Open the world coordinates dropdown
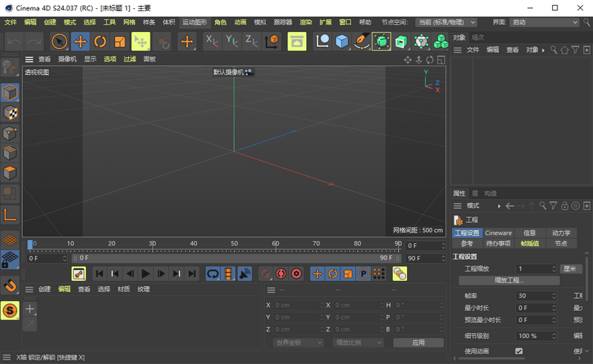Viewport: 593px width, 364px height. point(299,343)
